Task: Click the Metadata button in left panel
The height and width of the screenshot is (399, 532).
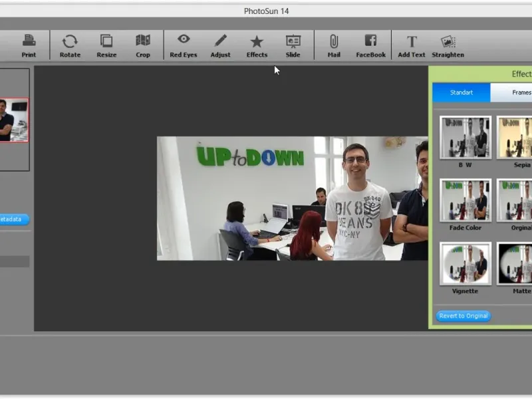Action: click(x=13, y=219)
